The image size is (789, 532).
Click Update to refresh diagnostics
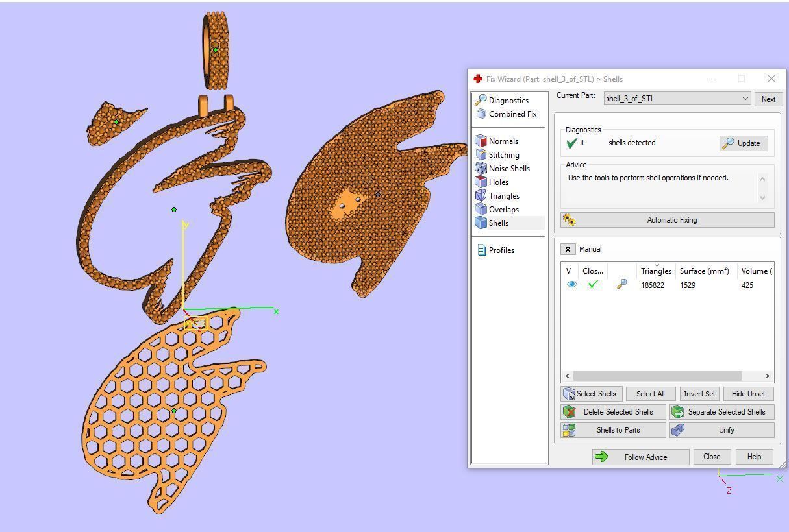point(744,143)
